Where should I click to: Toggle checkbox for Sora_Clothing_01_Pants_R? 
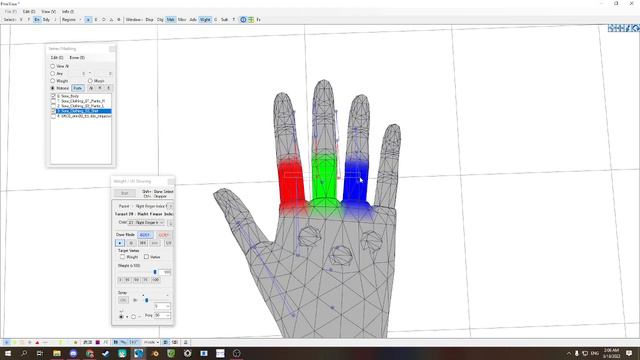pyautogui.click(x=53, y=101)
